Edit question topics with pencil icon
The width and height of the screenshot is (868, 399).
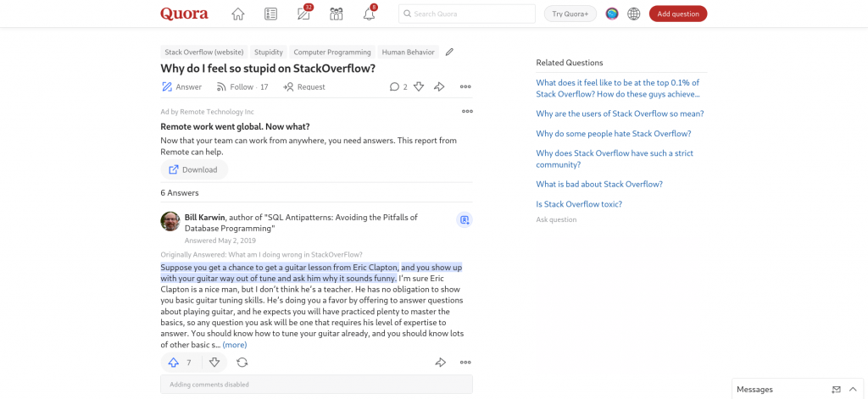[449, 52]
